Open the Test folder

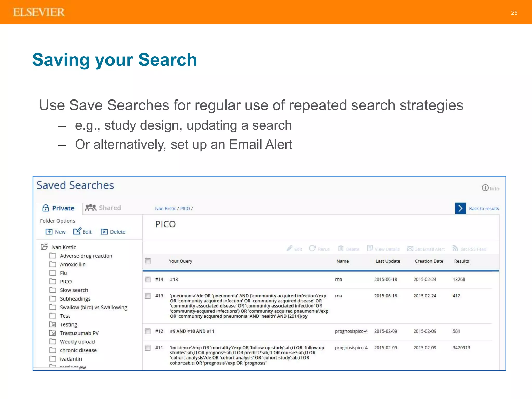click(65, 316)
